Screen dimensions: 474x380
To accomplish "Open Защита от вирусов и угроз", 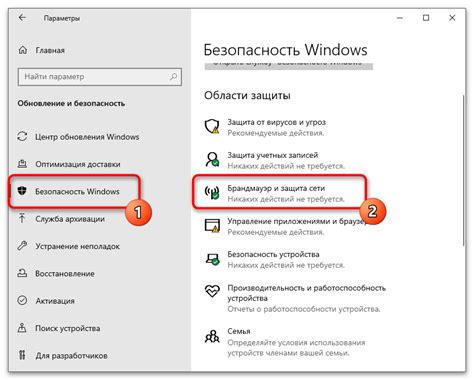I will (x=277, y=127).
